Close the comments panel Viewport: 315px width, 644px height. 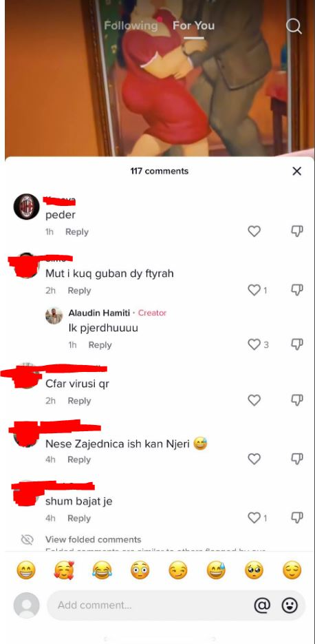[x=296, y=171]
